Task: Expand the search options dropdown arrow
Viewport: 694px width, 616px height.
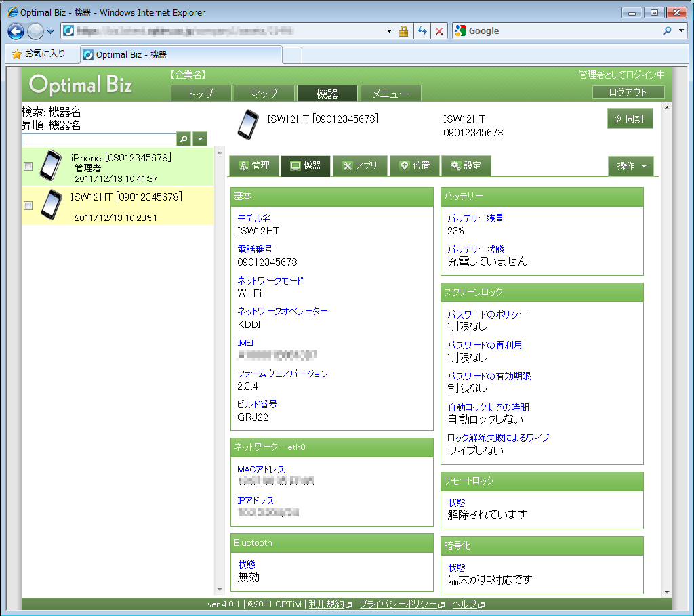Action: [x=200, y=139]
